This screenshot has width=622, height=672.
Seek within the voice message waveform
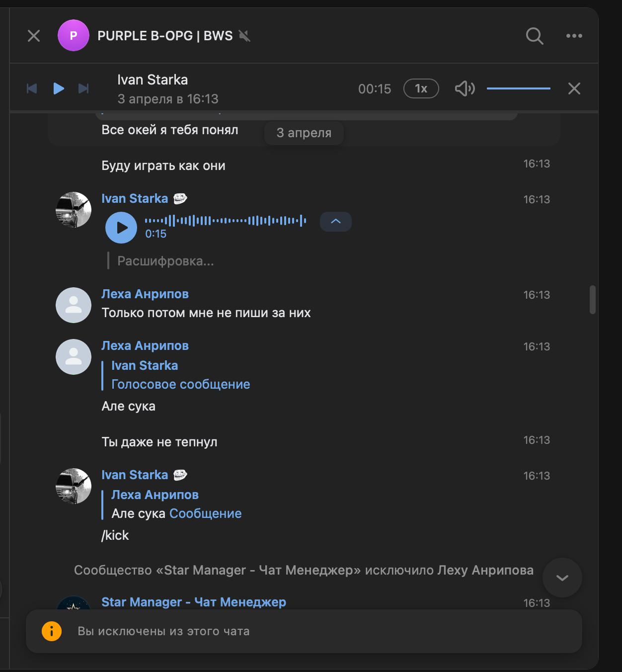pyautogui.click(x=226, y=220)
